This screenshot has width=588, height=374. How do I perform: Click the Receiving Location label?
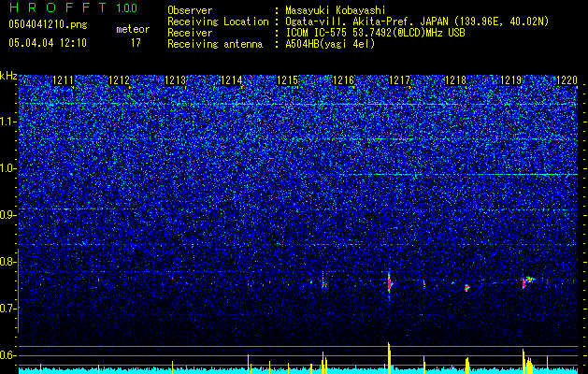pos(218,22)
